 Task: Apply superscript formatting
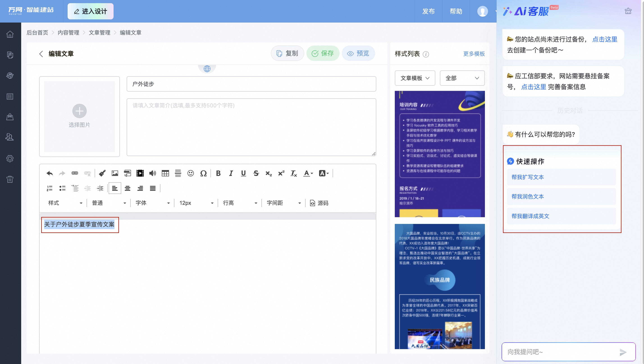tap(281, 173)
